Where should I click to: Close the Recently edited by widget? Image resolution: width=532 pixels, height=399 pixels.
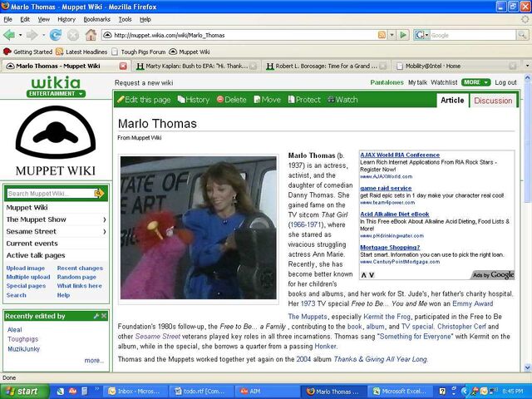104,316
